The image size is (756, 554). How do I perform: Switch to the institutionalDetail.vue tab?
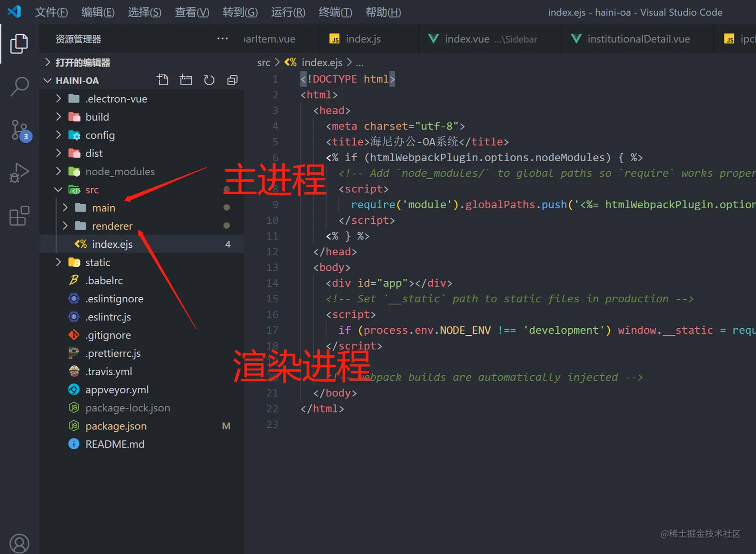click(x=637, y=39)
